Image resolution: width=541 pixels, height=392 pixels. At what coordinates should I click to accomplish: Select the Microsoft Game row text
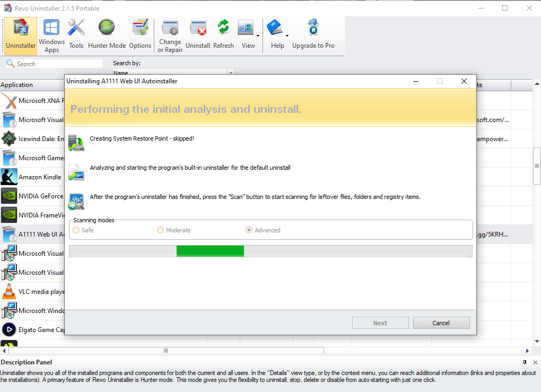(x=41, y=158)
